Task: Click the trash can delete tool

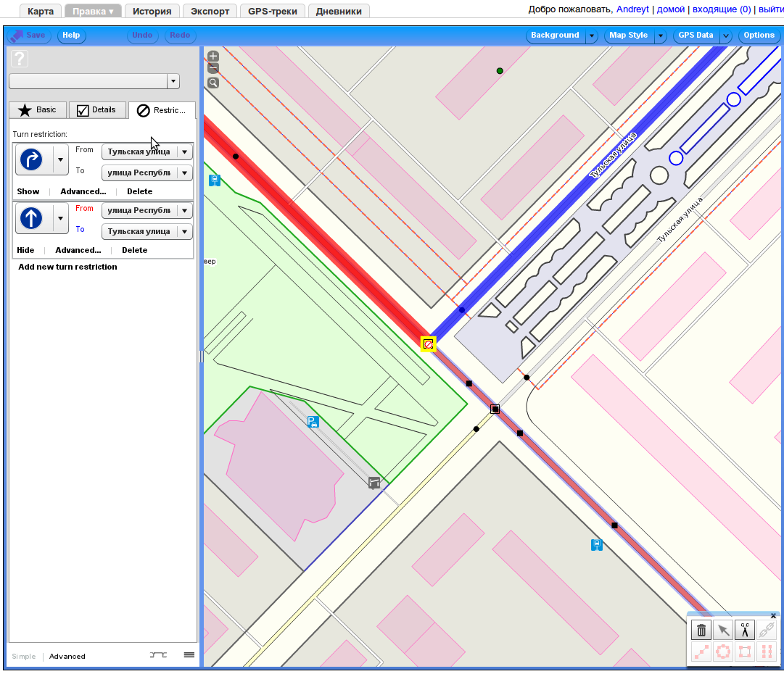Action: pyautogui.click(x=701, y=630)
